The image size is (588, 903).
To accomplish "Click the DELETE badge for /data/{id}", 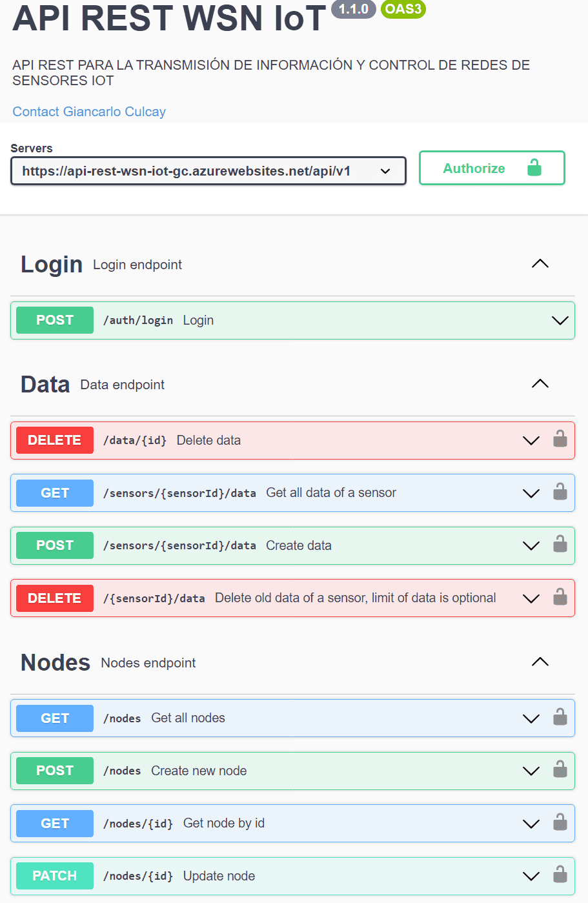I will [55, 440].
